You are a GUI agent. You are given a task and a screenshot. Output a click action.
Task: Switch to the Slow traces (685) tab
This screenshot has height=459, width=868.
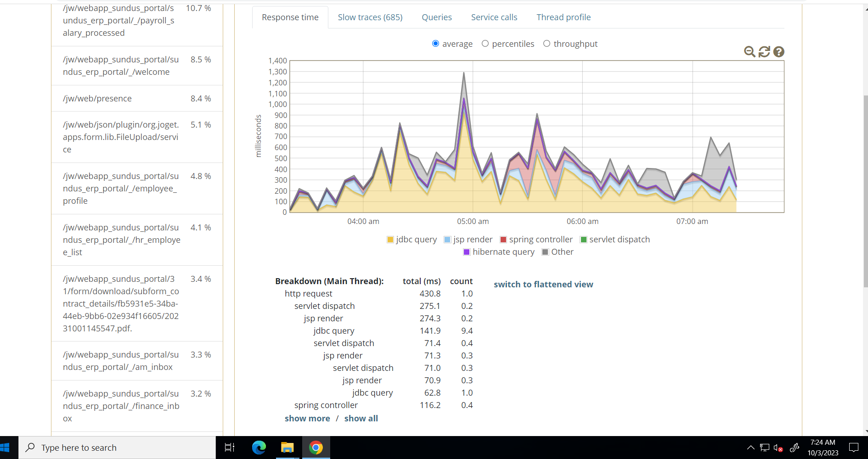point(370,17)
